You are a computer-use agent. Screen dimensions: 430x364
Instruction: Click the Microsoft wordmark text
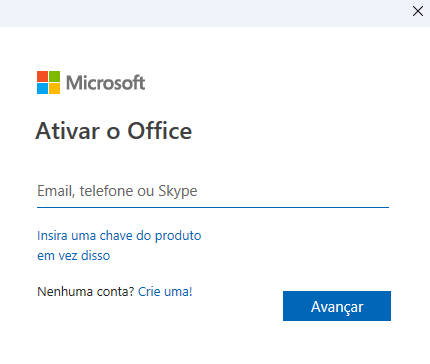[x=105, y=83]
